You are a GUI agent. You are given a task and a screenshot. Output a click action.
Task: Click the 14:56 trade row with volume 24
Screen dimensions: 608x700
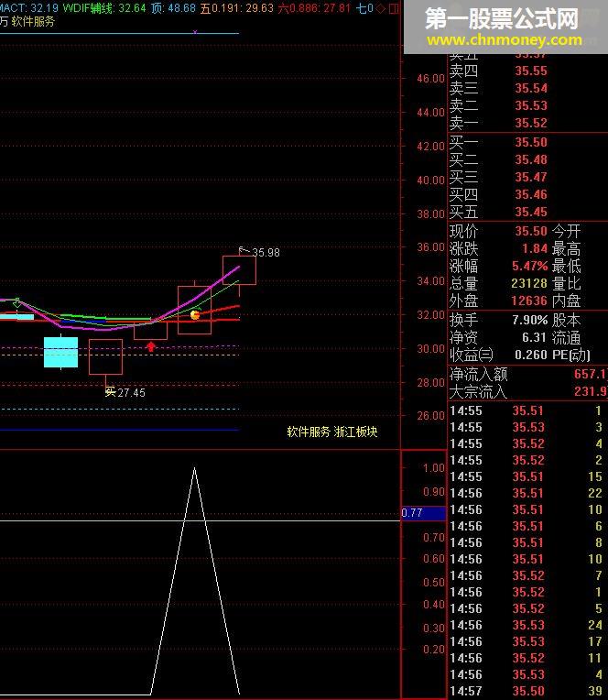pyautogui.click(x=527, y=625)
